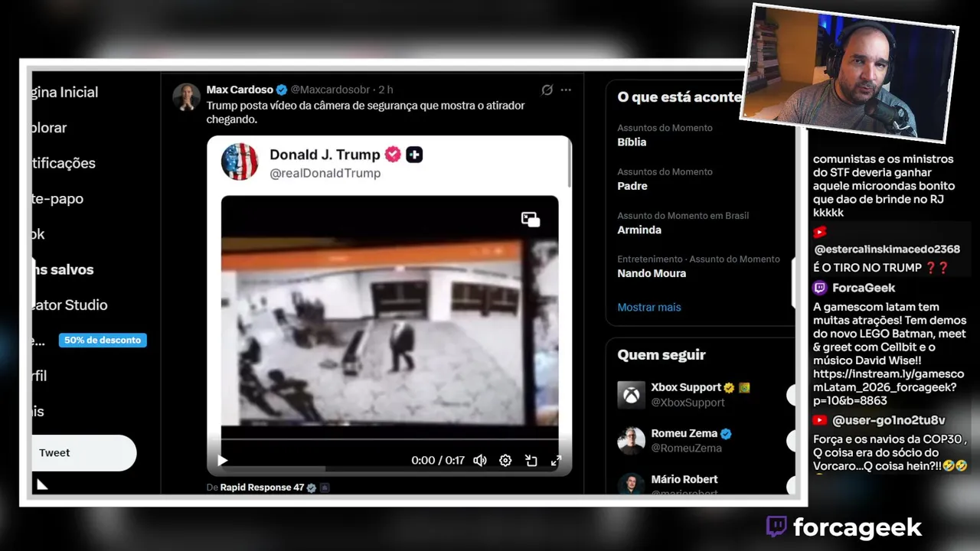Click Max Cardoso profile avatar
The width and height of the screenshot is (980, 551).
(186, 97)
